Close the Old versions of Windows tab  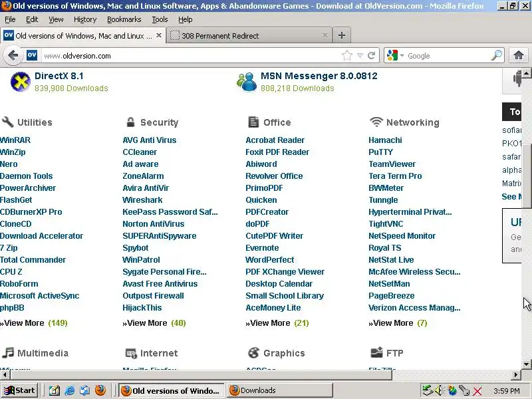(x=159, y=35)
